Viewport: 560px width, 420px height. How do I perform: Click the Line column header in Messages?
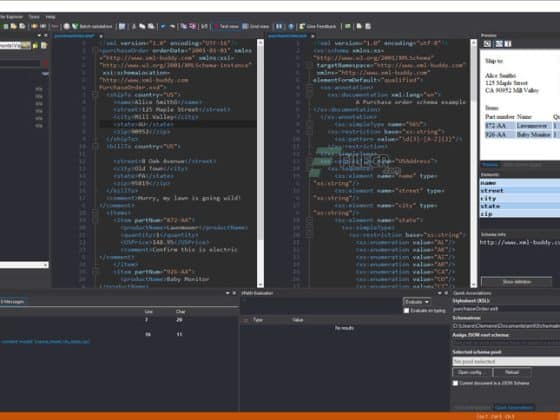[x=149, y=312]
